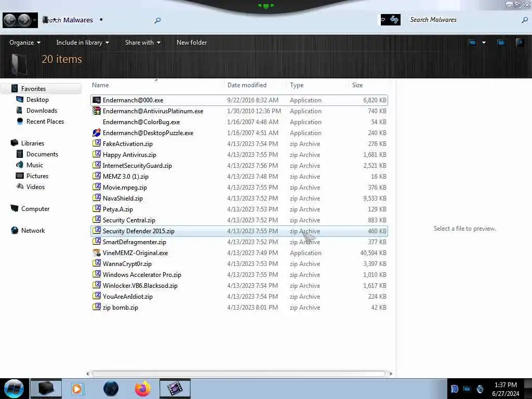Select VineMEMZ-Original.exe file icon
The image size is (532, 399).
tap(97, 253)
